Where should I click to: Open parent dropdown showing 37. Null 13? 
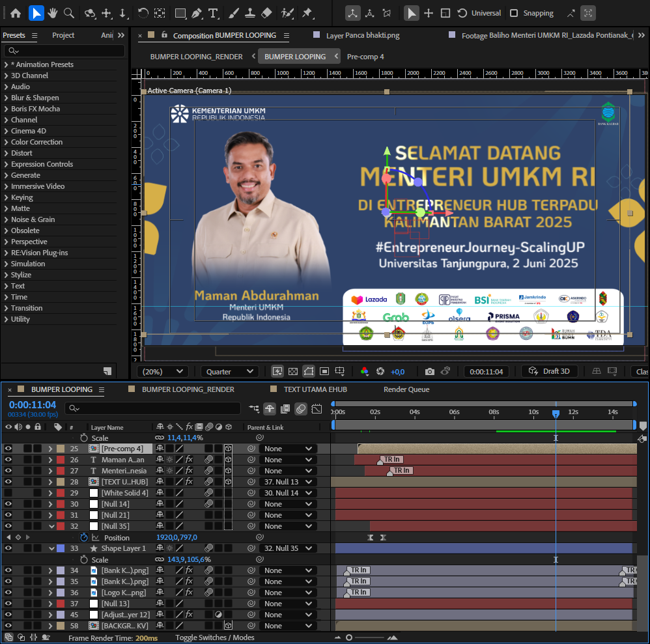[288, 482]
